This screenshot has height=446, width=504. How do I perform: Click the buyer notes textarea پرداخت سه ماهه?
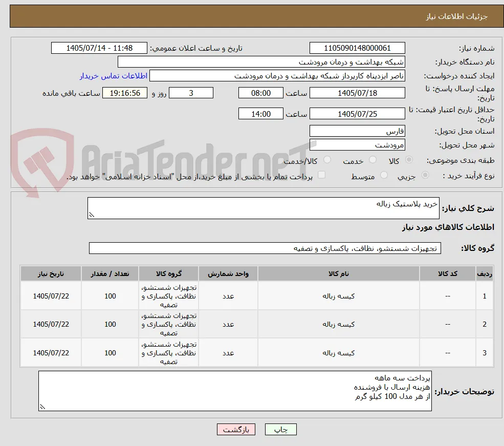(235, 391)
